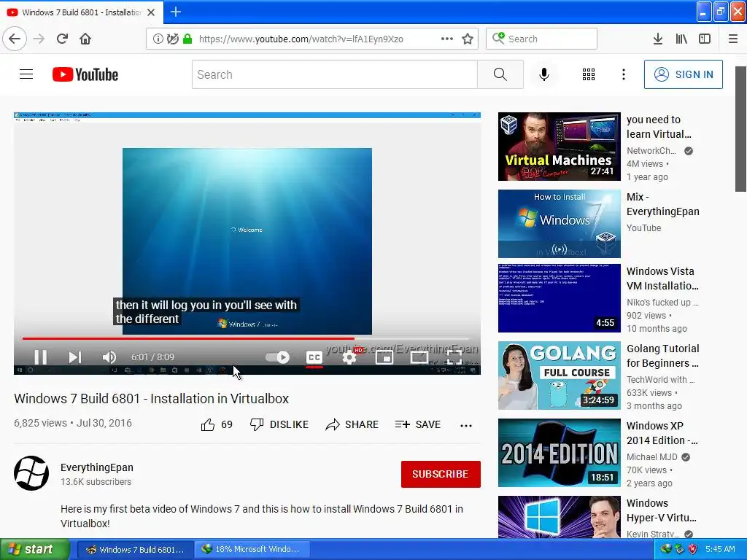Open a new browser tab
747x560 pixels.
tap(175, 12)
